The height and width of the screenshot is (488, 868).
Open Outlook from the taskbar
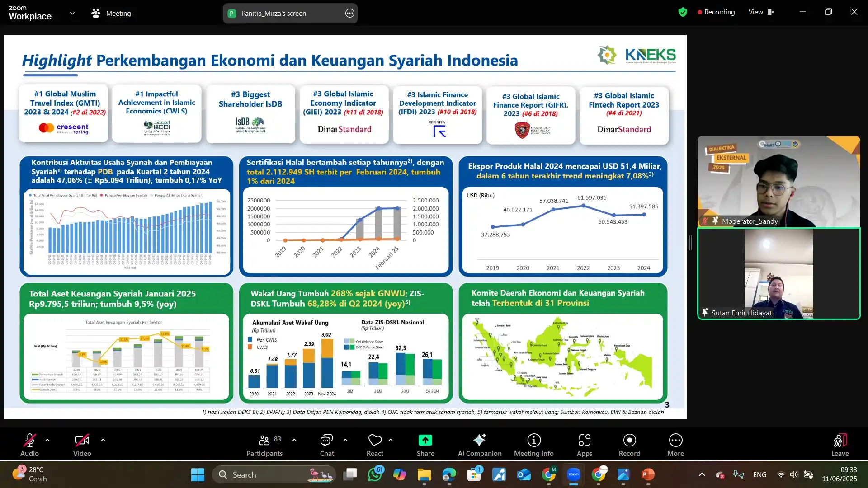(x=524, y=474)
